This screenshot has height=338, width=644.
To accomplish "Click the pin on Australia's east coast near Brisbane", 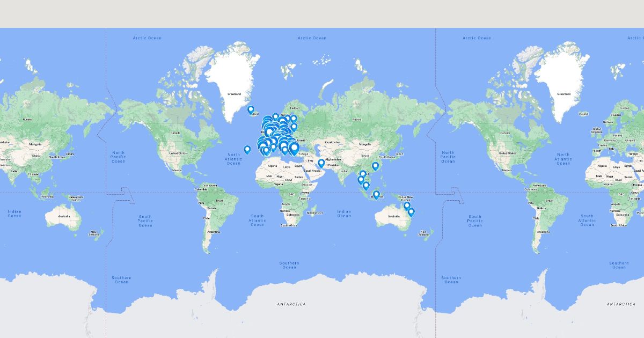I will [x=411, y=212].
